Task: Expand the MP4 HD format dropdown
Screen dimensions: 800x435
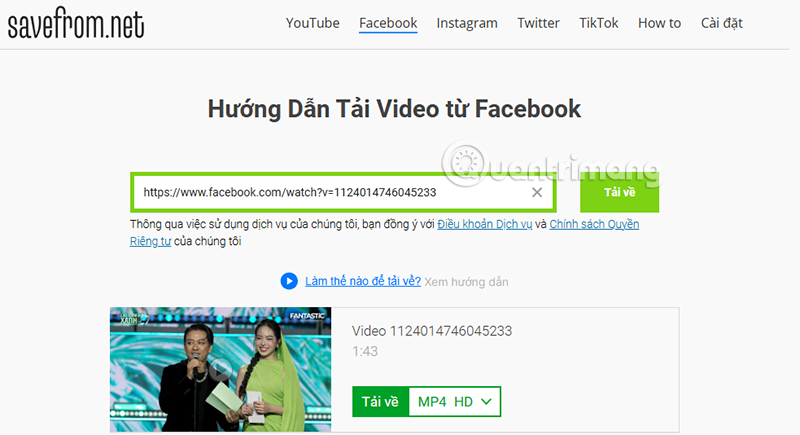Action: pyautogui.click(x=455, y=401)
